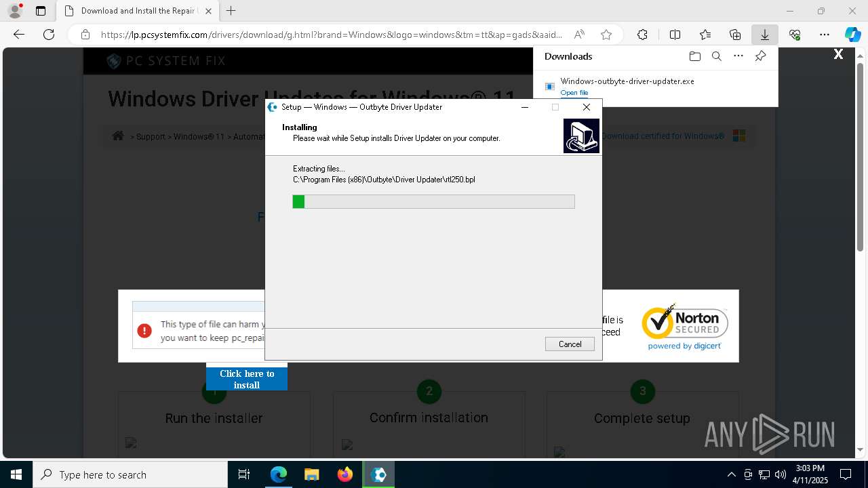Click the home icon in breadcrumb
Screen dimensions: 868x488
(118, 136)
